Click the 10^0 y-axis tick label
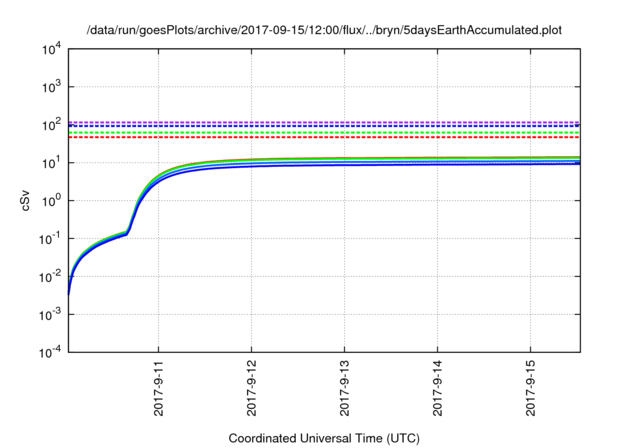This screenshot has height=448, width=640. click(x=51, y=201)
